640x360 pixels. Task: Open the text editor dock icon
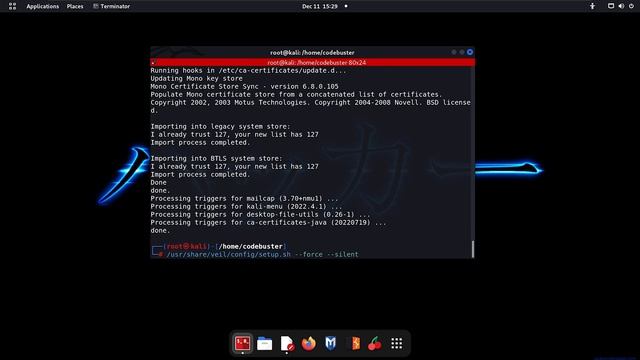[x=287, y=344]
